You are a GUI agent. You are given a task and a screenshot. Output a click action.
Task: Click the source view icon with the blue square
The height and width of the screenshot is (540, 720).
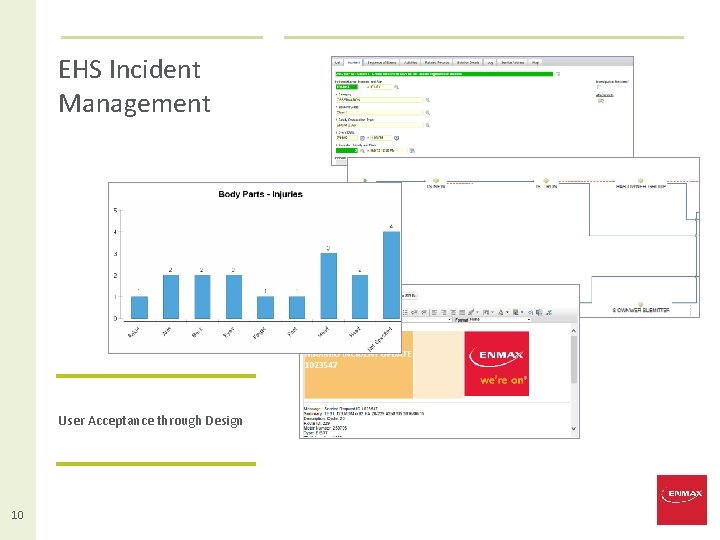coord(539,312)
